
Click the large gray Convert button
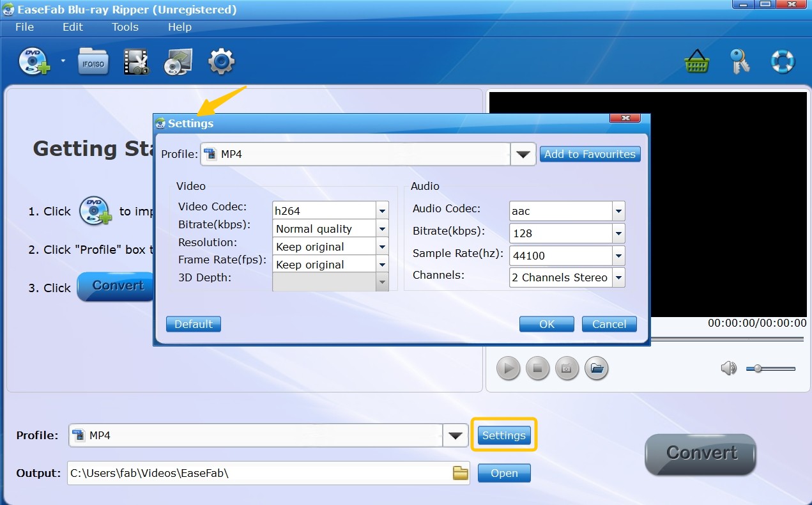(701, 454)
